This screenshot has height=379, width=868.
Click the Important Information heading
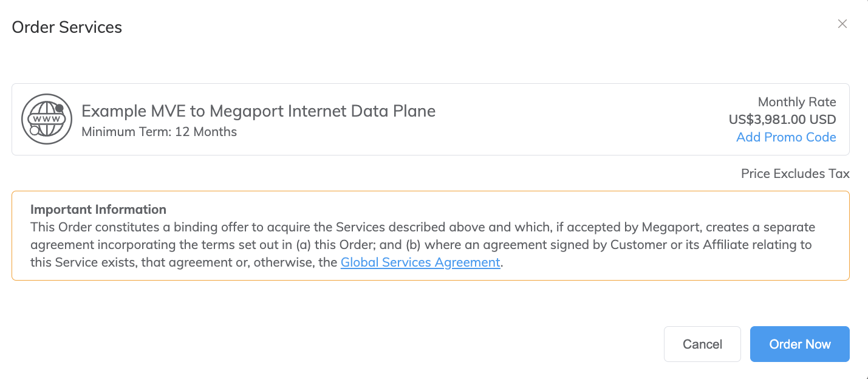coord(98,210)
